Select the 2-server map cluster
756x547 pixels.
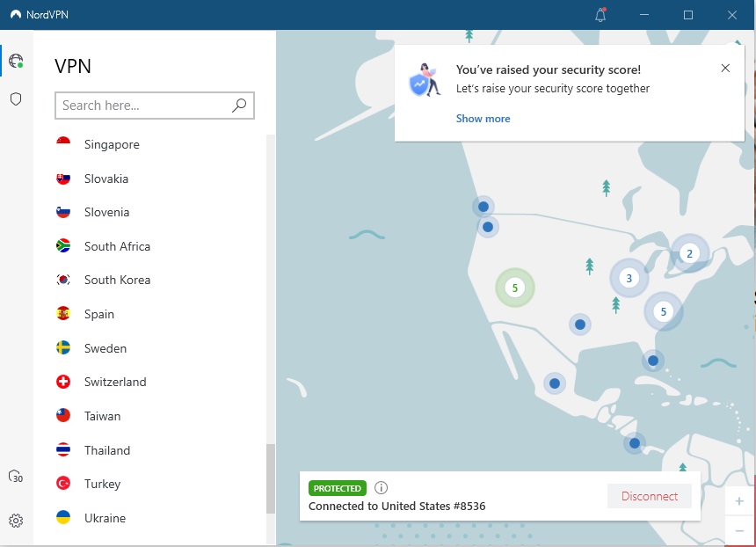tap(689, 253)
